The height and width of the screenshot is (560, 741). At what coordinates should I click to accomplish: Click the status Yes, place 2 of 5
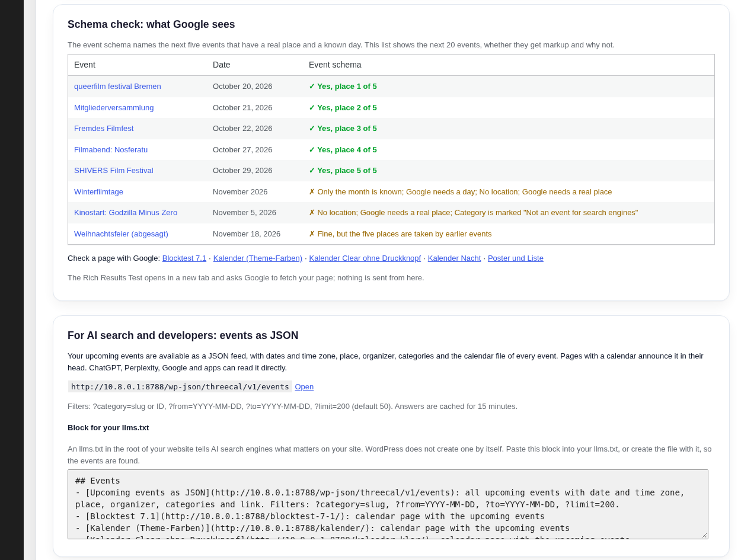coord(343,108)
